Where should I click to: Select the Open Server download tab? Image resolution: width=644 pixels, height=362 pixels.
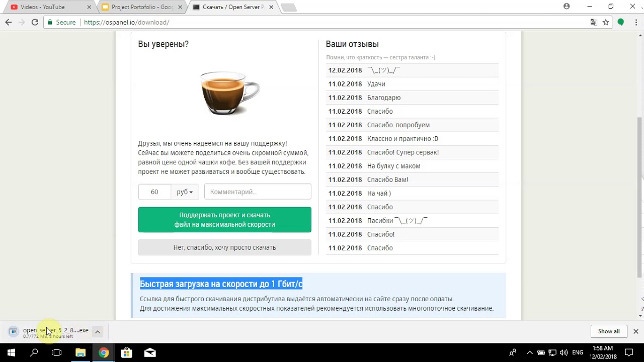(233, 7)
